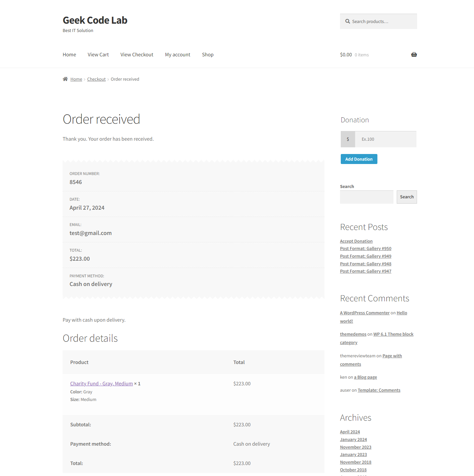Click the Geek Code Lab site title
This screenshot has height=476, width=474.
click(x=95, y=20)
